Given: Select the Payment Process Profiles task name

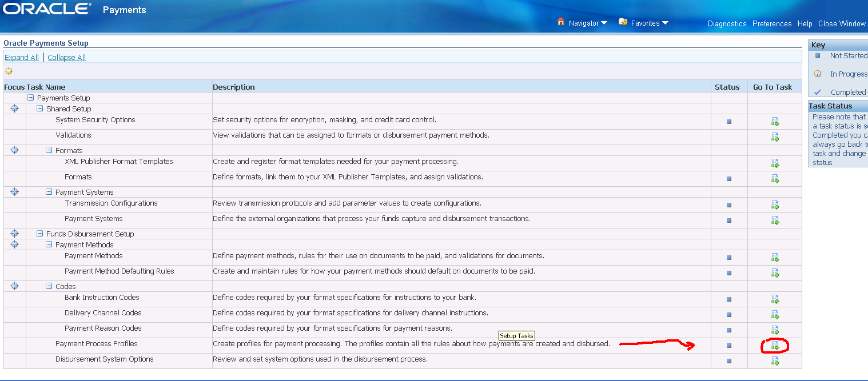Looking at the screenshot, I should tap(97, 344).
